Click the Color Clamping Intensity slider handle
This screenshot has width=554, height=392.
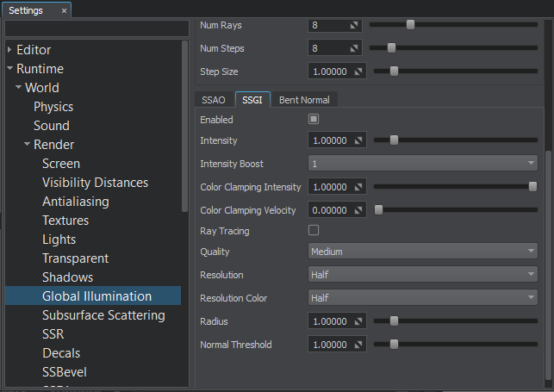click(x=532, y=186)
